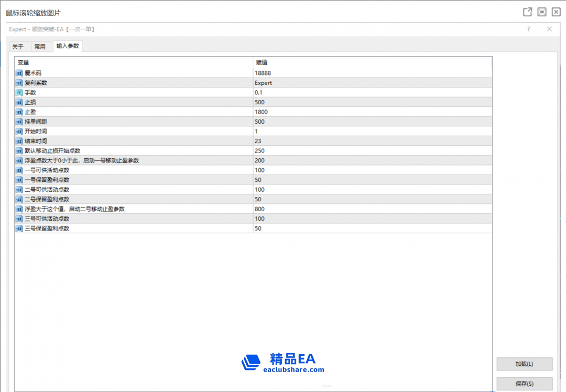Image resolution: width=566 pixels, height=392 pixels.
Task: Click the open-in-new-window icon at top right
Action: [528, 12]
